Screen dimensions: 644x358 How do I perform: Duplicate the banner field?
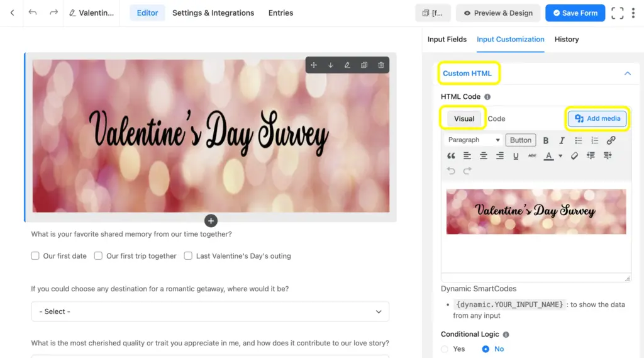click(x=364, y=65)
